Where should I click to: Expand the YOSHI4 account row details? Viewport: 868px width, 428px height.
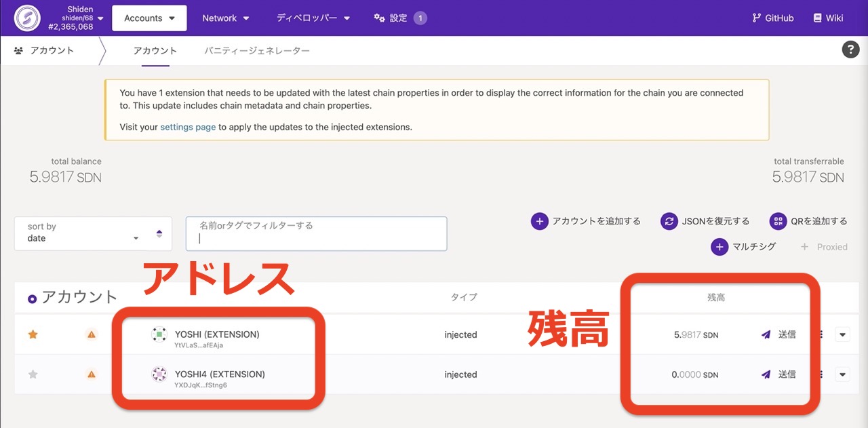[842, 374]
